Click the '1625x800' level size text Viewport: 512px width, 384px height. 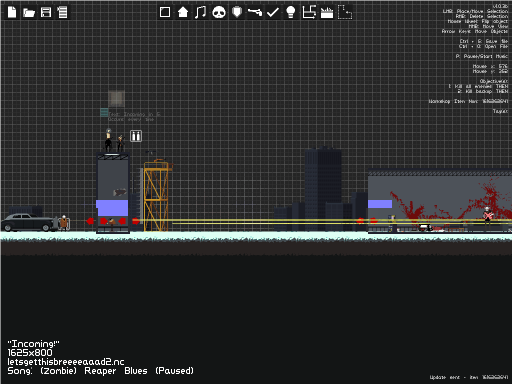tap(30, 353)
